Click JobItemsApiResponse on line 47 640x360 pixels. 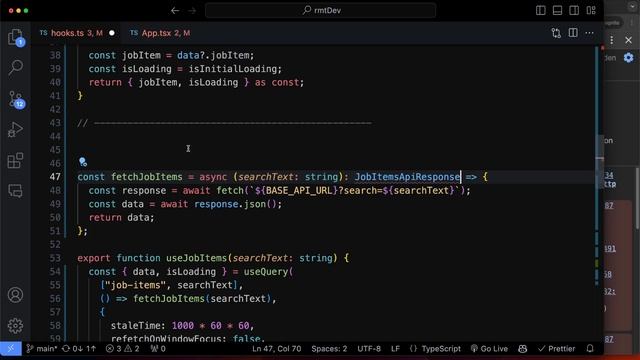(x=407, y=177)
